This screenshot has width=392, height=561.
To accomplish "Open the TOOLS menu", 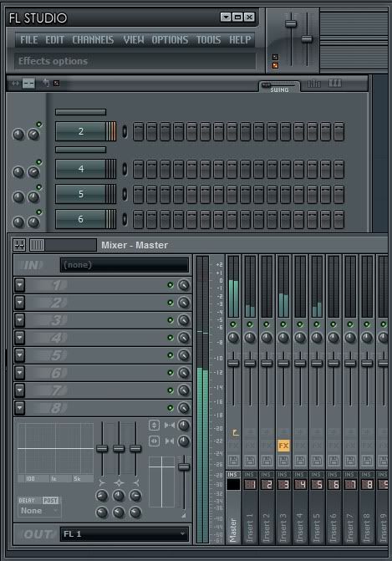I will (x=208, y=40).
